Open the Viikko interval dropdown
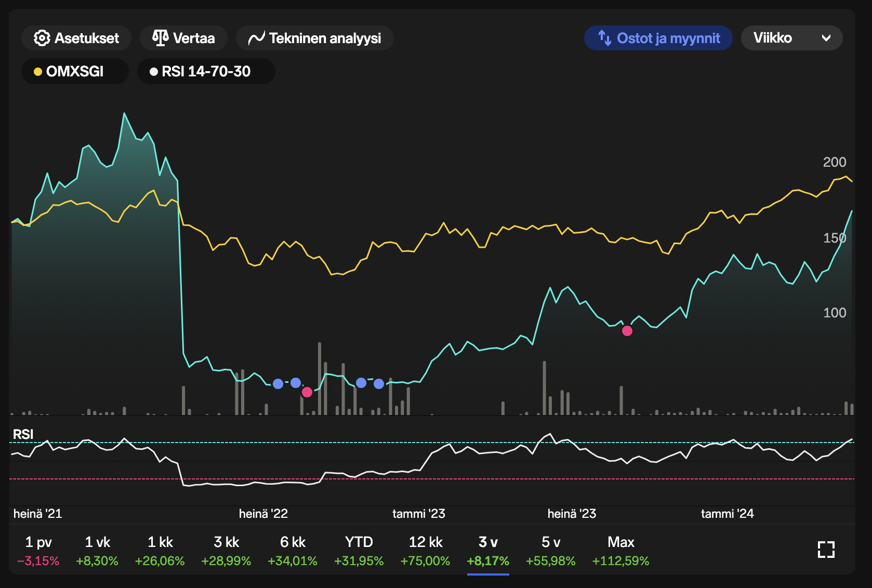 [791, 38]
